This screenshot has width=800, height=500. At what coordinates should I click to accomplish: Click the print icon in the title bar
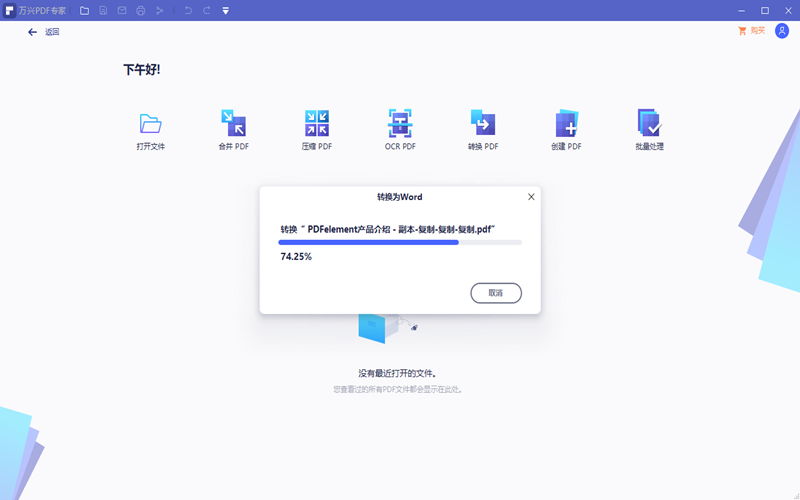[x=141, y=11]
